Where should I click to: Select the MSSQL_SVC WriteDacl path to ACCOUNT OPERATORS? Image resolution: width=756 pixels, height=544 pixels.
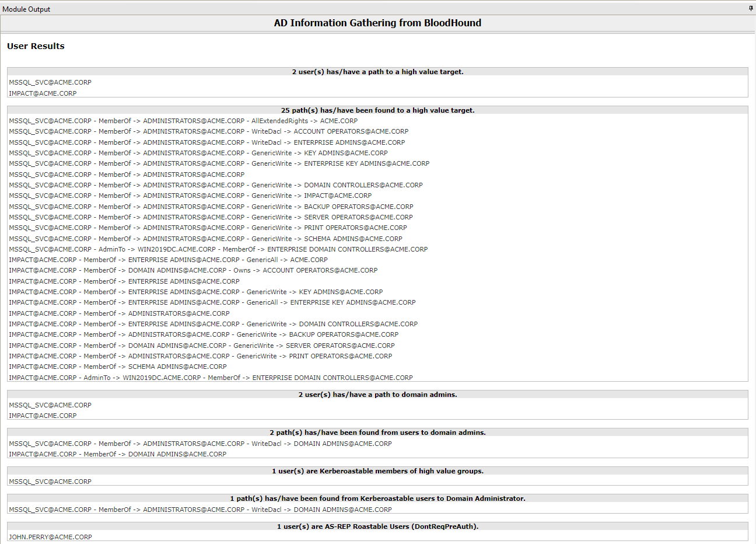209,131
